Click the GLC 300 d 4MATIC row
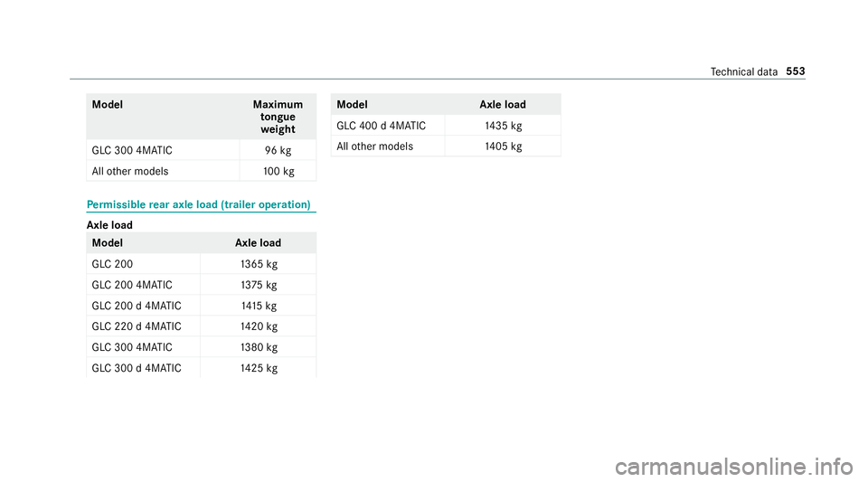Viewport: 868px width, 482px height. point(202,368)
